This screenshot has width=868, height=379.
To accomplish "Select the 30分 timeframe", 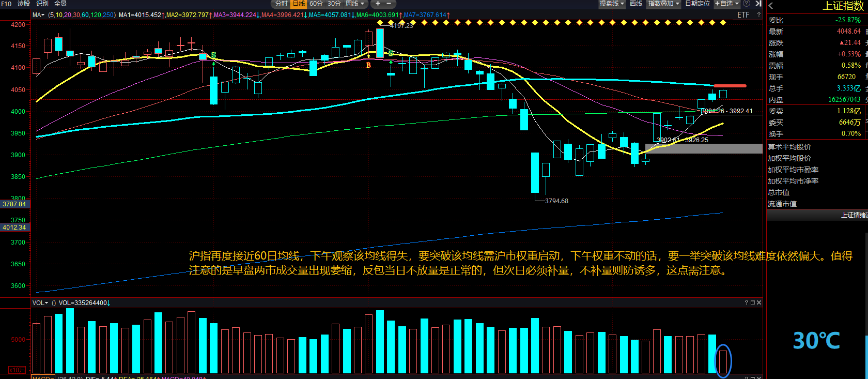I will tap(334, 4).
